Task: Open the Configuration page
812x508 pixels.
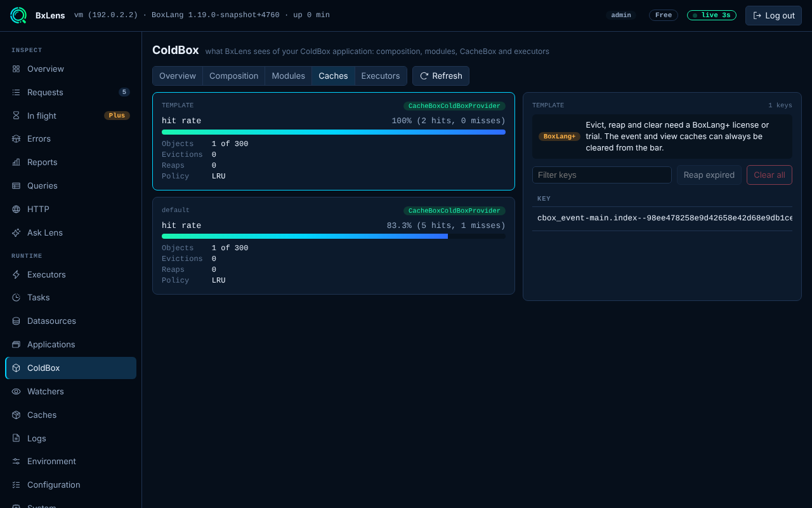Action: tap(70, 485)
